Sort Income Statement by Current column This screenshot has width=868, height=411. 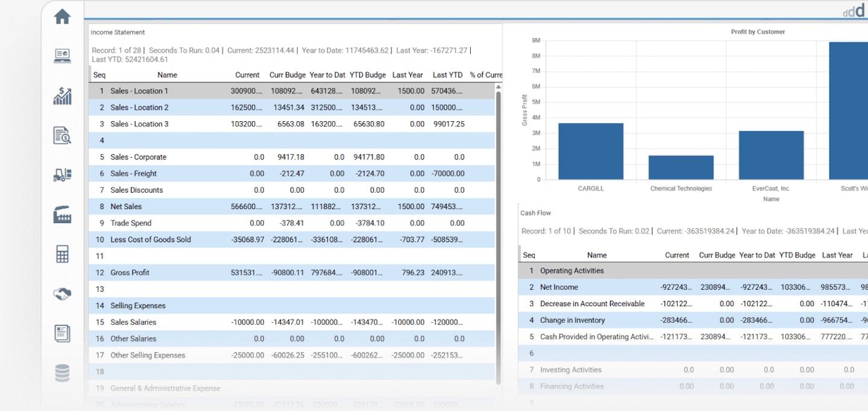[x=247, y=75]
